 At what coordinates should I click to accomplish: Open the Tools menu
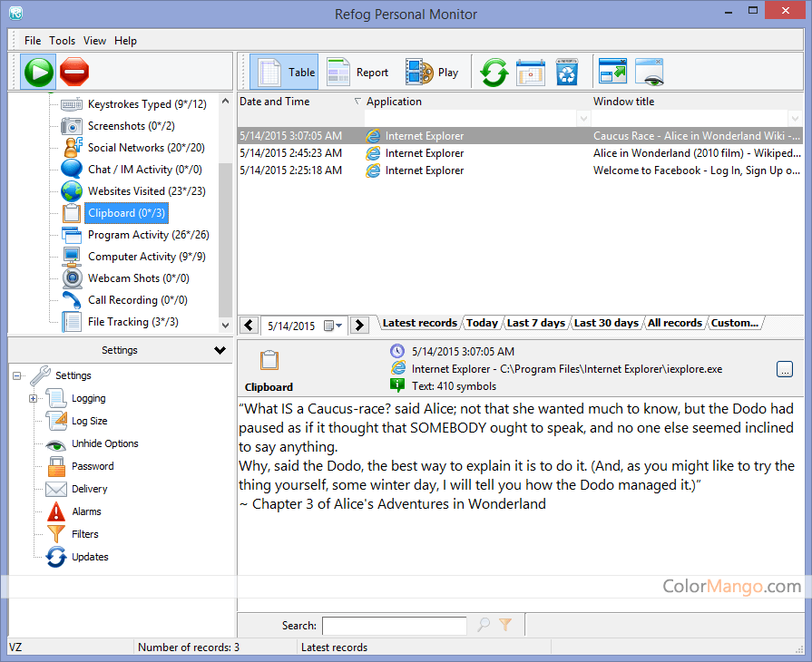(62, 41)
